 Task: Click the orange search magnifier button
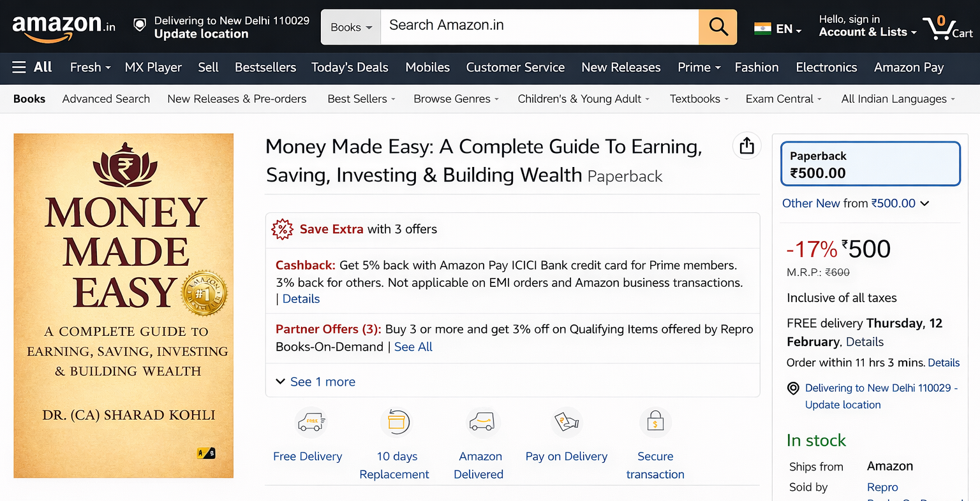coord(718,27)
